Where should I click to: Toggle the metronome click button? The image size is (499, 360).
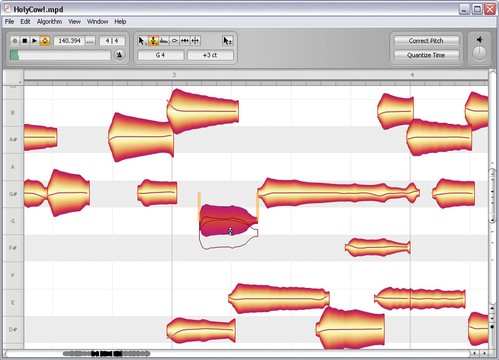click(x=119, y=55)
